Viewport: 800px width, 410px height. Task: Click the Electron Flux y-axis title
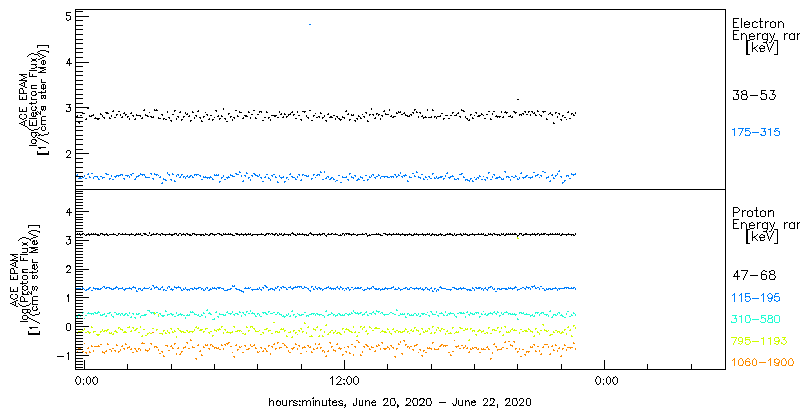[x=35, y=99]
